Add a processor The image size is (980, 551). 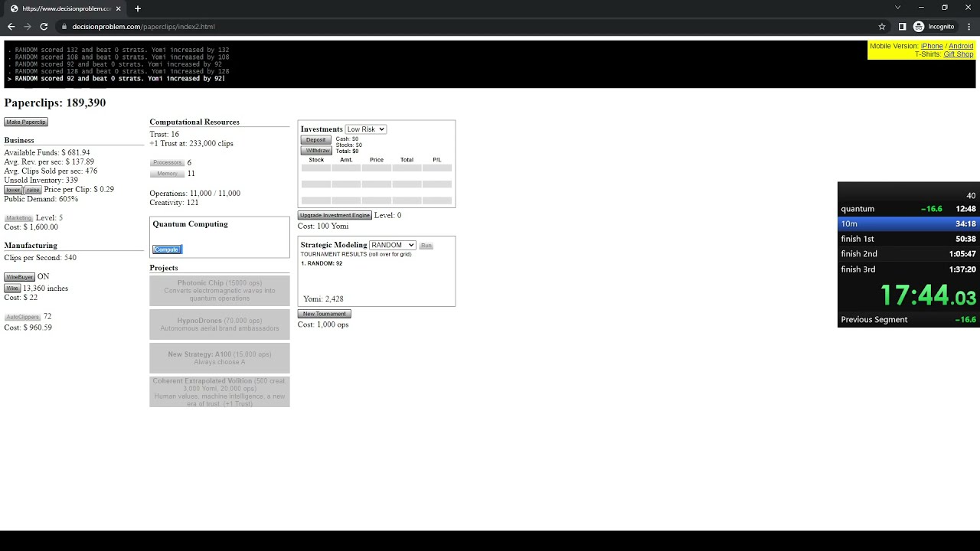(167, 162)
